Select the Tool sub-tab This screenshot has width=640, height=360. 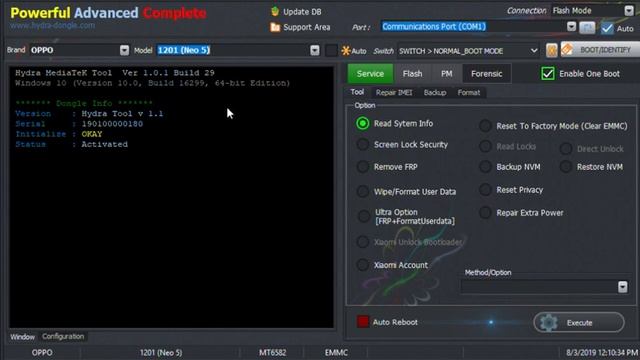pos(357,92)
